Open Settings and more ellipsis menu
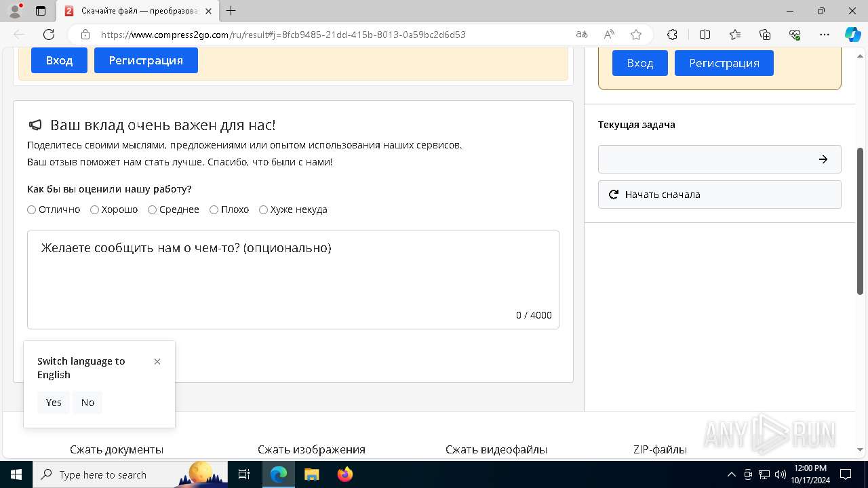This screenshot has height=488, width=868. click(825, 35)
